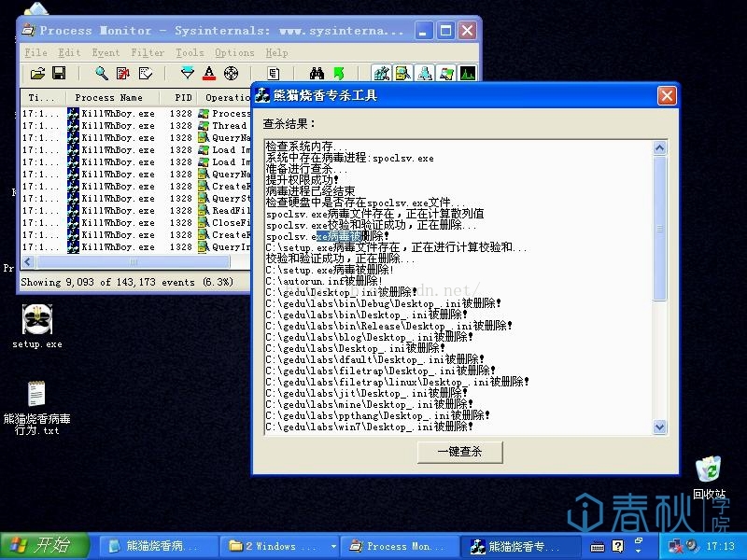Open the Options menu
The height and width of the screenshot is (560, 747).
click(234, 52)
